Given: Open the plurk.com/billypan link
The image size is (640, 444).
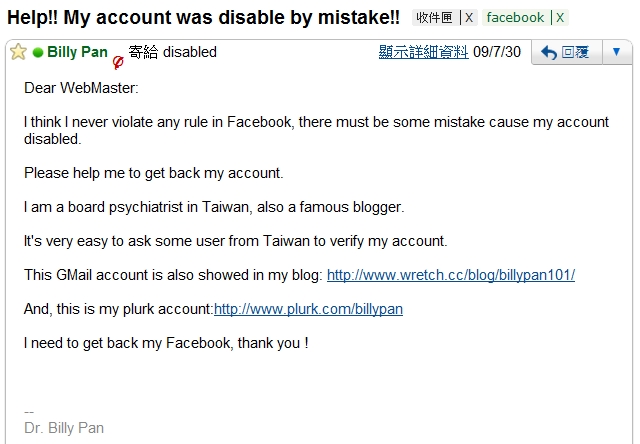Looking at the screenshot, I should point(308,309).
